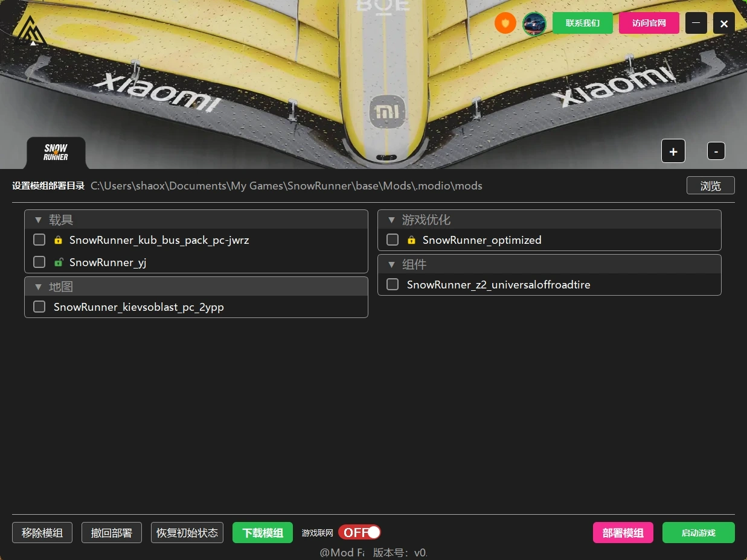Screen dimensions: 747x560
Task: Toggle the 游戏联网 OFF switch
Action: pyautogui.click(x=359, y=532)
